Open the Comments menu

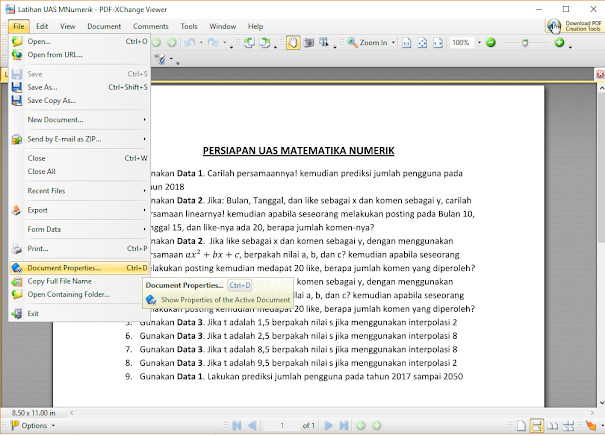(150, 26)
